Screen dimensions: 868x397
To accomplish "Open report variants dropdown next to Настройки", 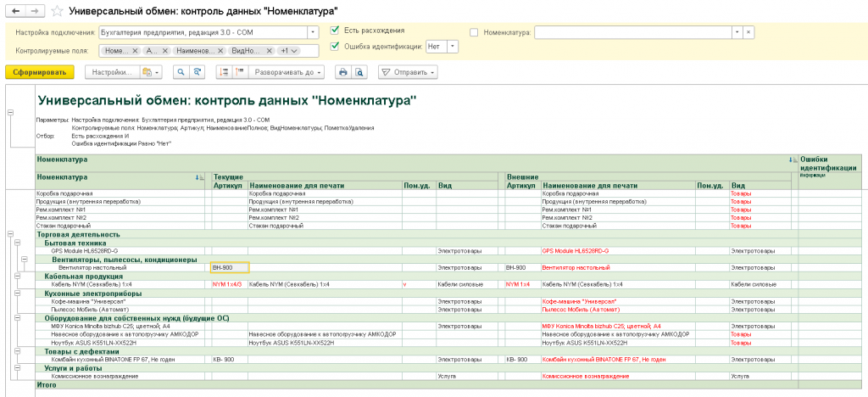I will coord(150,72).
